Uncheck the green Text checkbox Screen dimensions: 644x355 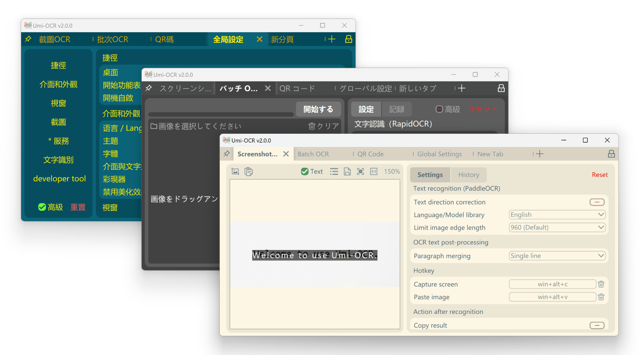[305, 172]
